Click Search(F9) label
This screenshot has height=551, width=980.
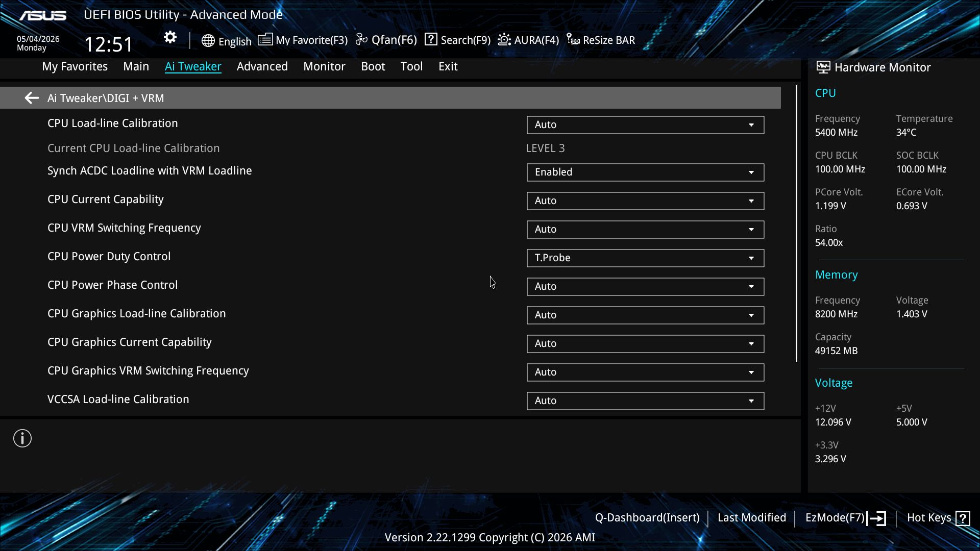[x=465, y=40]
